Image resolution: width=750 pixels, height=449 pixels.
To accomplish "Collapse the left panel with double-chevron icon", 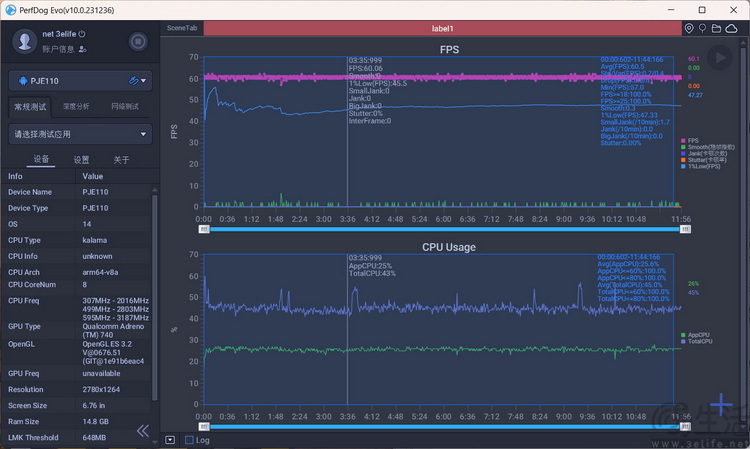I will tap(143, 430).
